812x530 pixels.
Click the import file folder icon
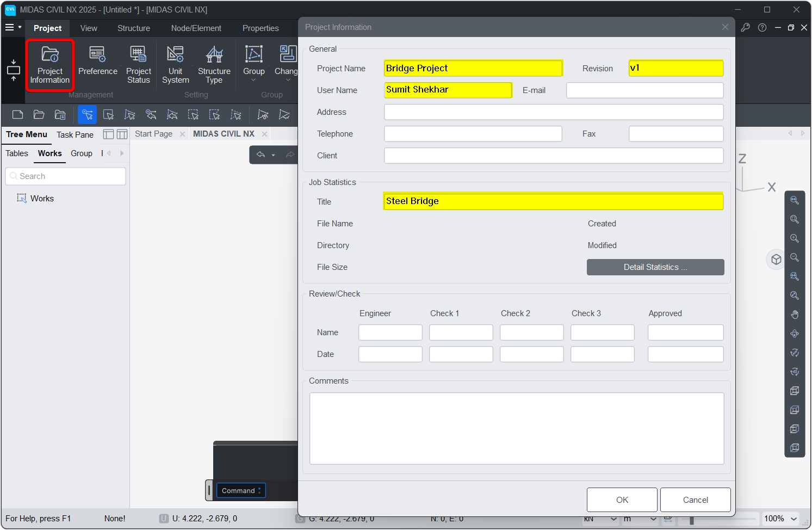(x=60, y=114)
